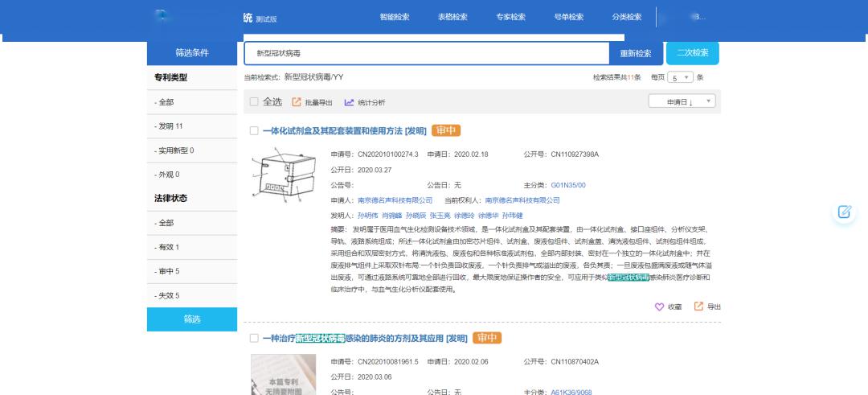Click classification link G01N35/00
This screenshot has width=868, height=395.
point(568,185)
